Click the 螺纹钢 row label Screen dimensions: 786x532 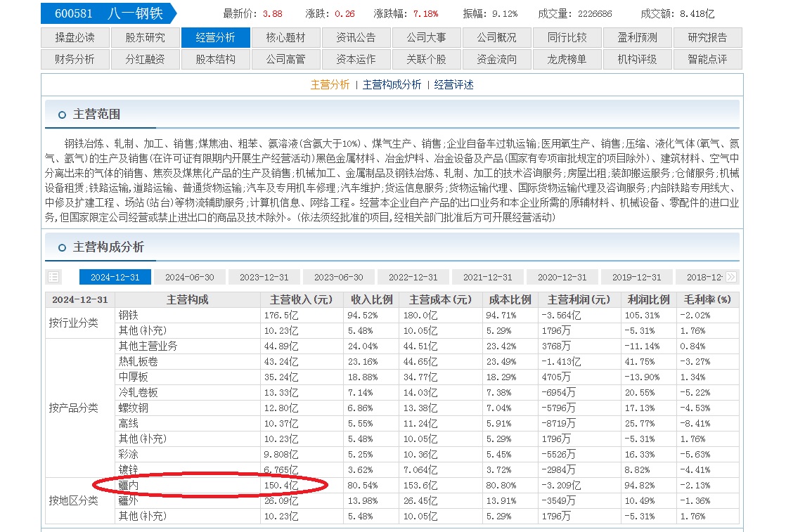(x=134, y=408)
